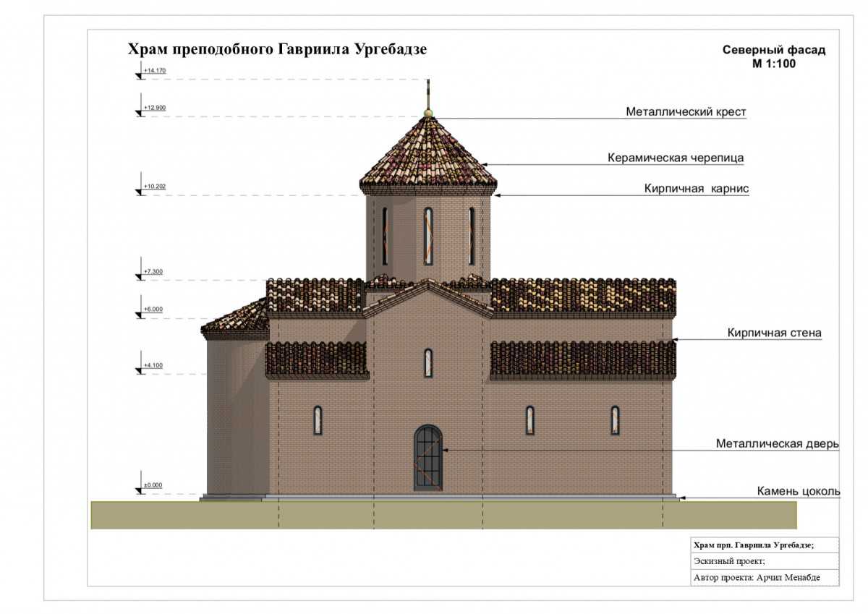Click the elevation mark +4.100
868x614 pixels.
point(153,366)
